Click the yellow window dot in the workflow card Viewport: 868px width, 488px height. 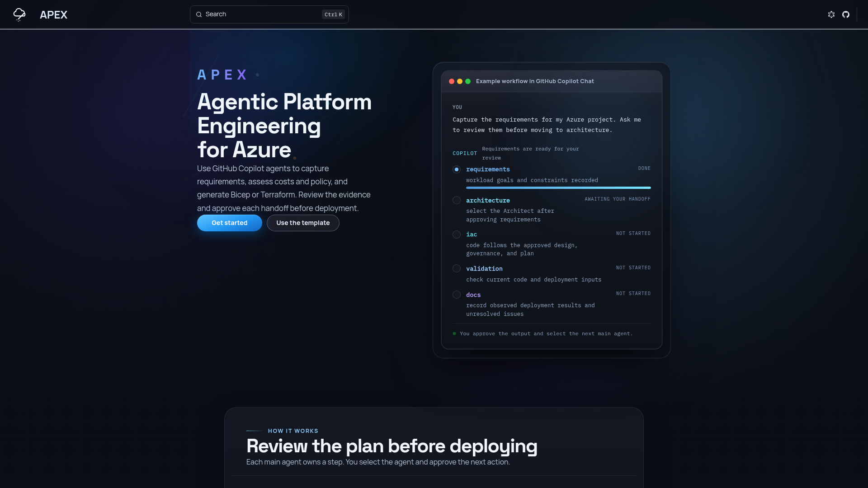click(460, 81)
